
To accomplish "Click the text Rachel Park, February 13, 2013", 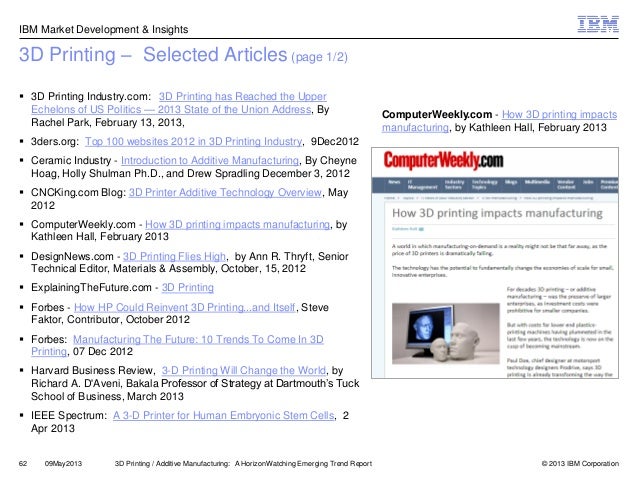I will pyautogui.click(x=107, y=122).
